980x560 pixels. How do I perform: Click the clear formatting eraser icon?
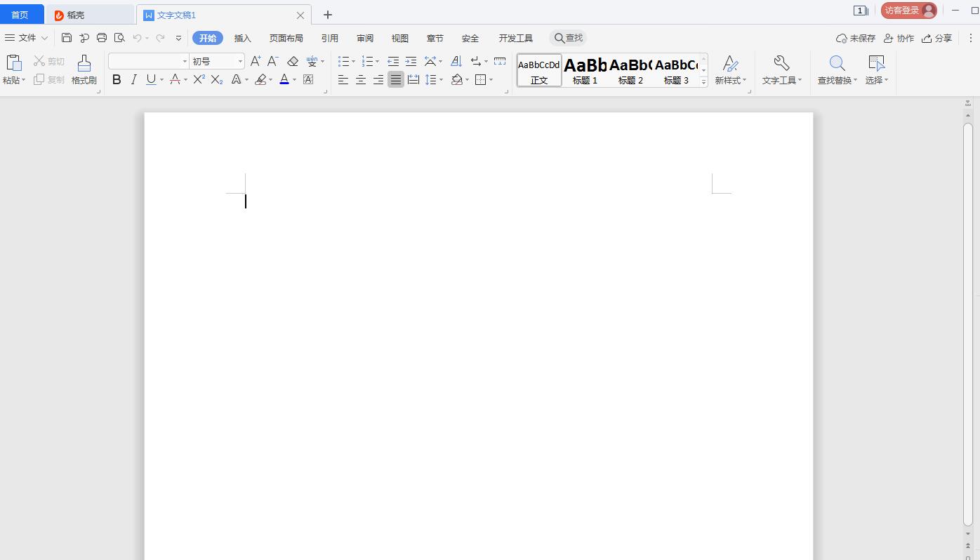(293, 62)
